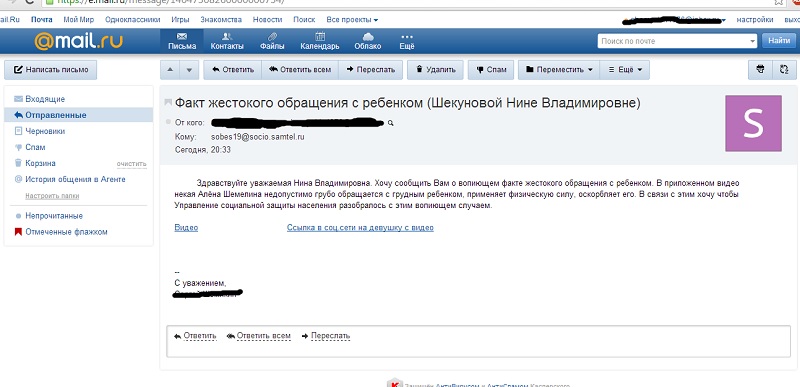
Task: Open the Облако cloud section
Action: click(368, 41)
